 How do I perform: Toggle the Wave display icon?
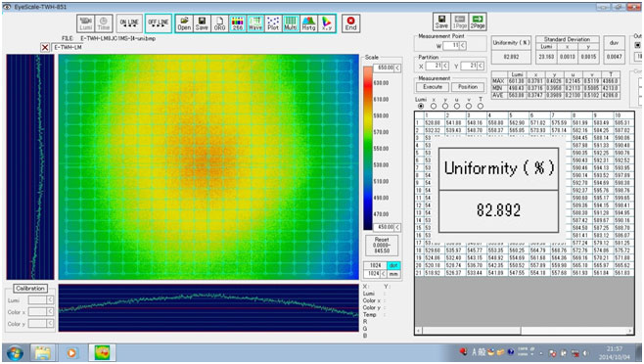click(255, 23)
